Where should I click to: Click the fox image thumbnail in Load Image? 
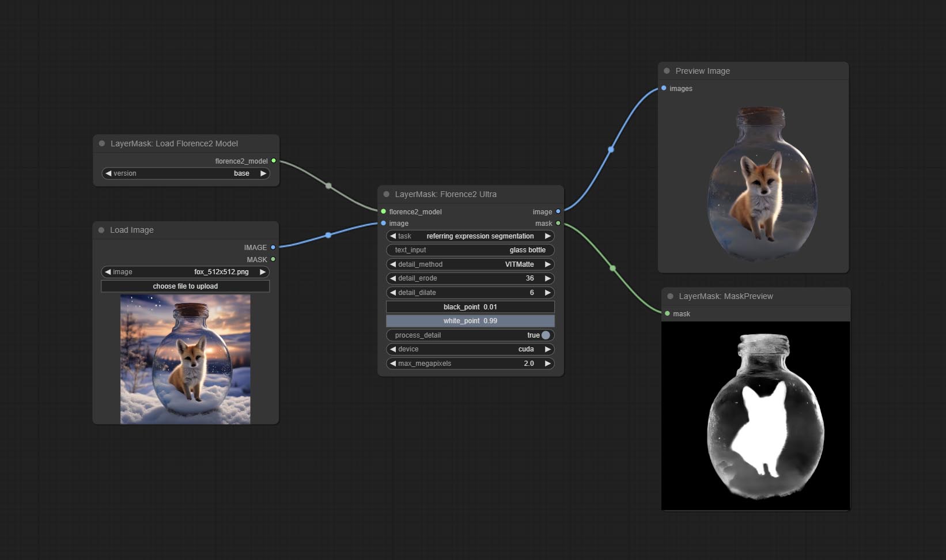tap(186, 359)
